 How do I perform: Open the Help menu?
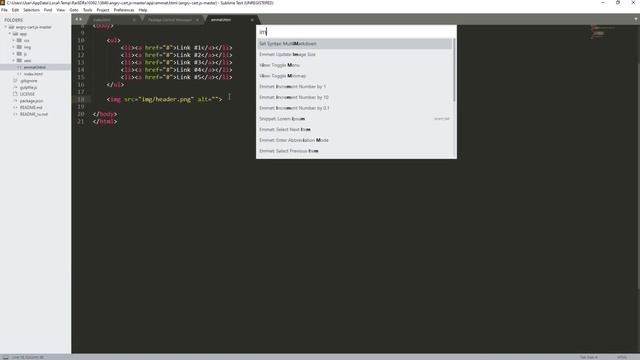(143, 10)
